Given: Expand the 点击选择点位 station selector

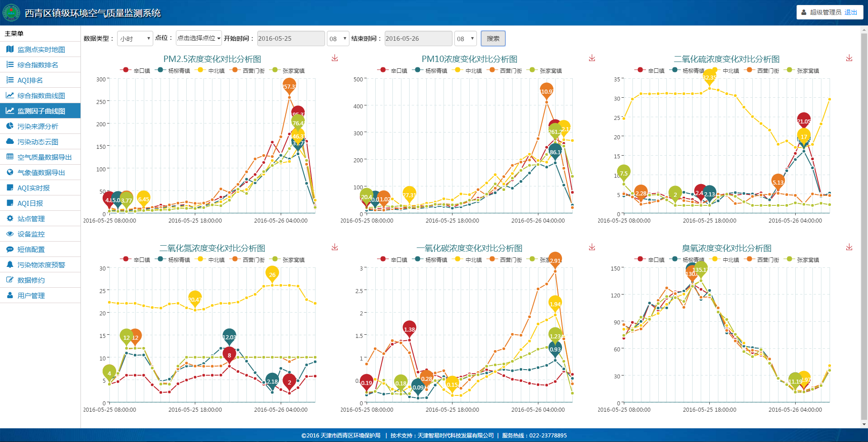Looking at the screenshot, I should pyautogui.click(x=198, y=38).
